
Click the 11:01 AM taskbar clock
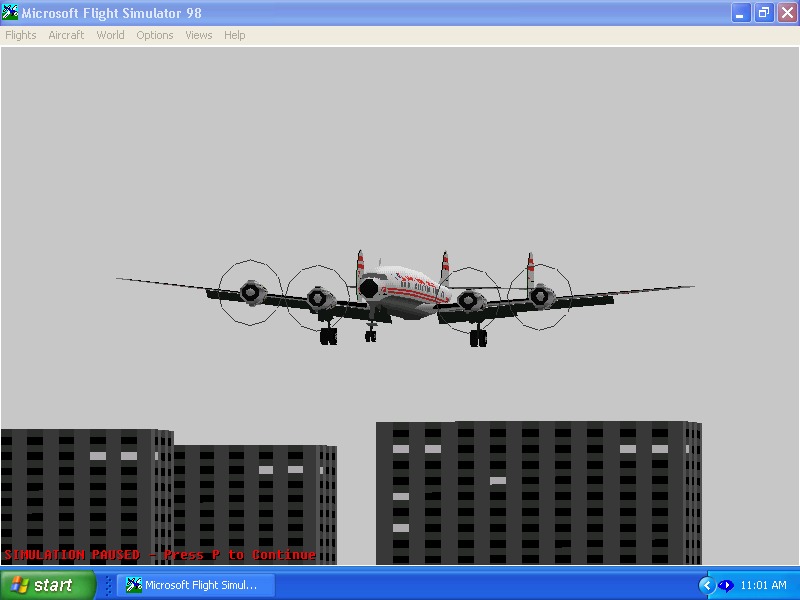point(763,585)
